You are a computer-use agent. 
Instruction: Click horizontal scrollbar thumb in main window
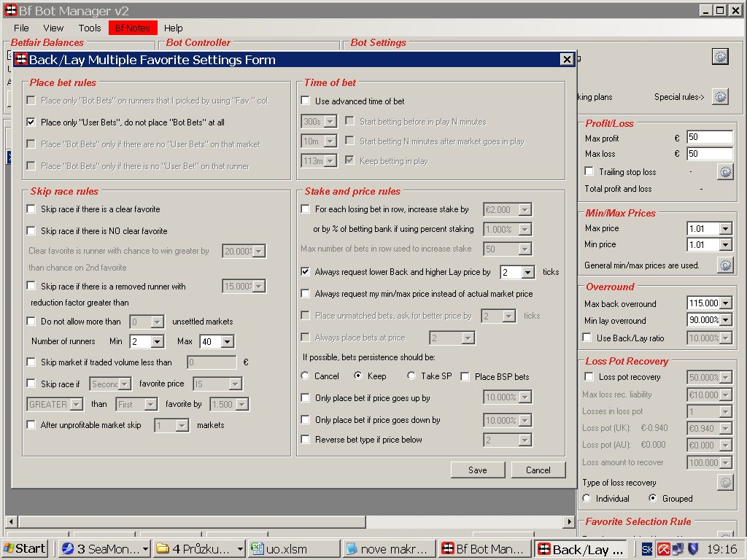pyautogui.click(x=192, y=521)
